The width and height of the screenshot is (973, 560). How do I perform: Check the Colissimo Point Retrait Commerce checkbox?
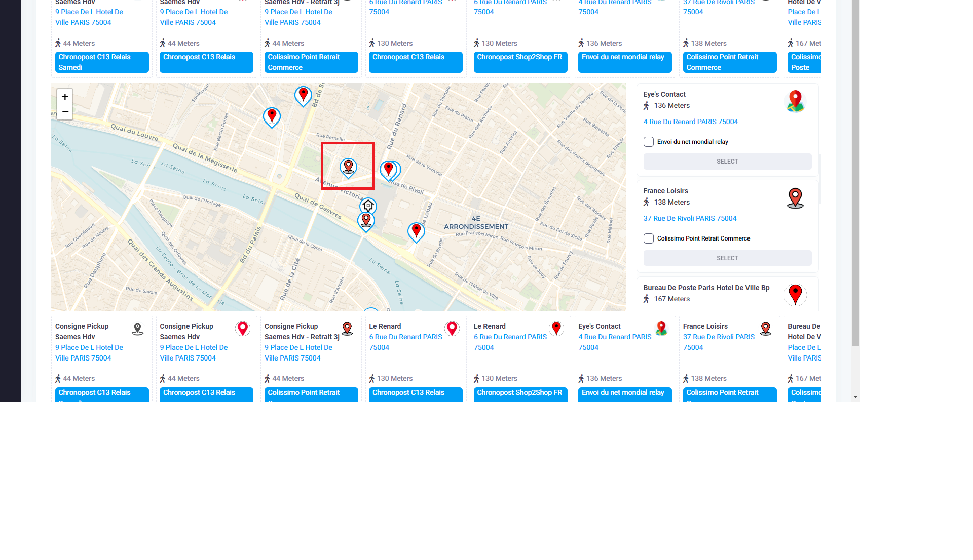(649, 238)
